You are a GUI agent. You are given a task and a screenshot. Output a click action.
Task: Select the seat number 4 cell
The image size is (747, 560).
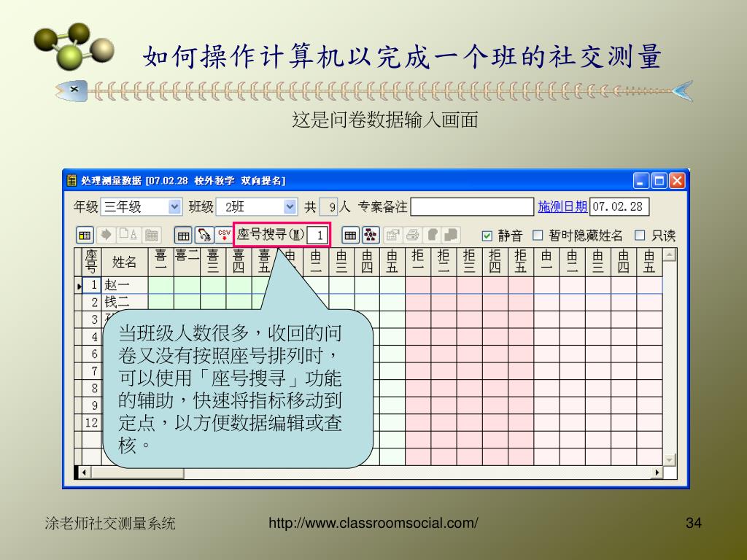pyautogui.click(x=91, y=337)
